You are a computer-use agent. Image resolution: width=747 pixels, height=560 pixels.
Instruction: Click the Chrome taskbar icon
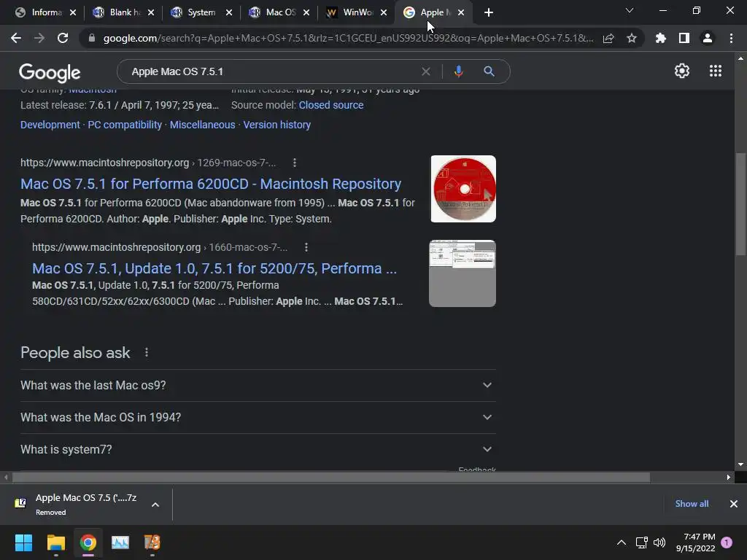[88, 542]
